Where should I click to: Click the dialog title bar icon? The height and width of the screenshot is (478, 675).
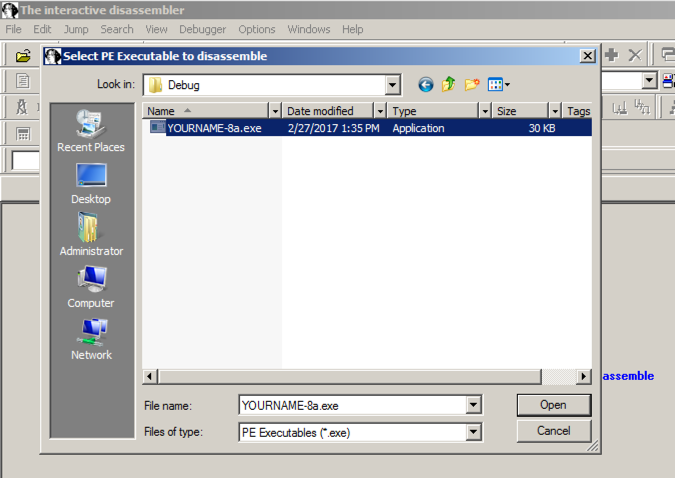(x=53, y=56)
